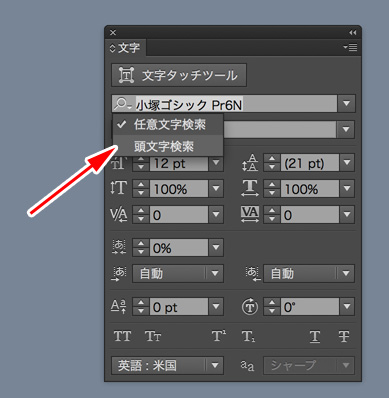Open the kerning dropdown

[x=216, y=215]
